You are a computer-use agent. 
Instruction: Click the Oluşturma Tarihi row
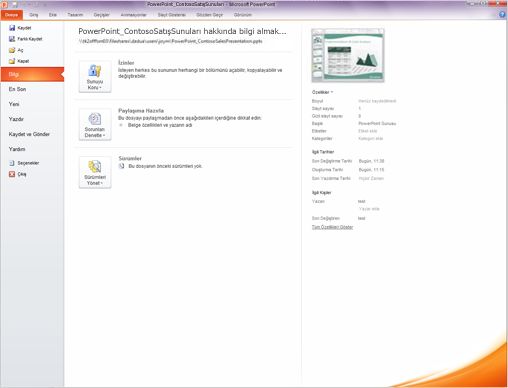tap(348, 170)
